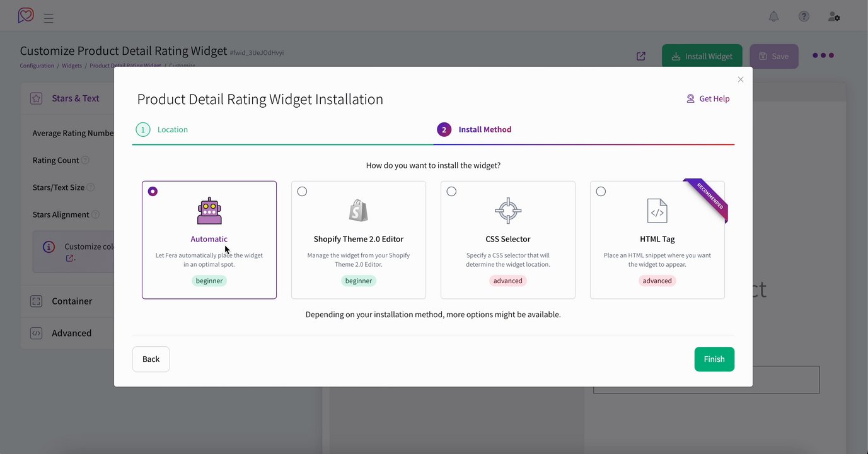
Task: Click the Shopify Theme 2.0 Editor title
Action: coord(359,239)
